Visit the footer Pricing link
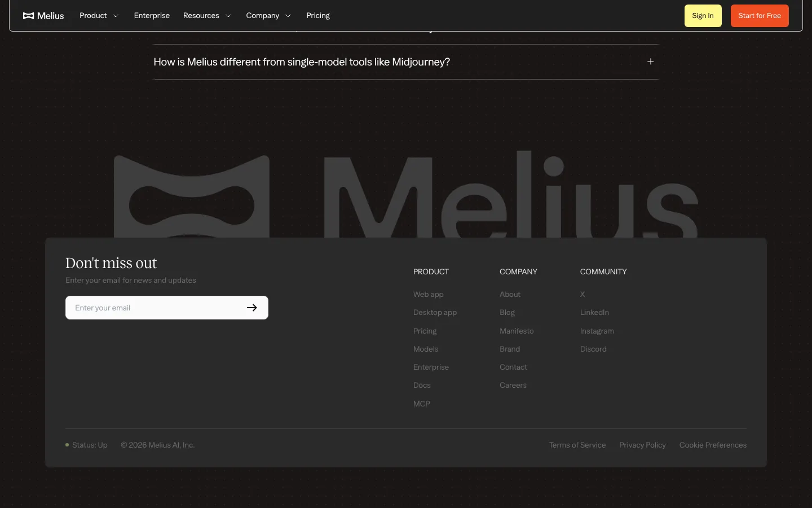This screenshot has height=508, width=812. coord(425,331)
